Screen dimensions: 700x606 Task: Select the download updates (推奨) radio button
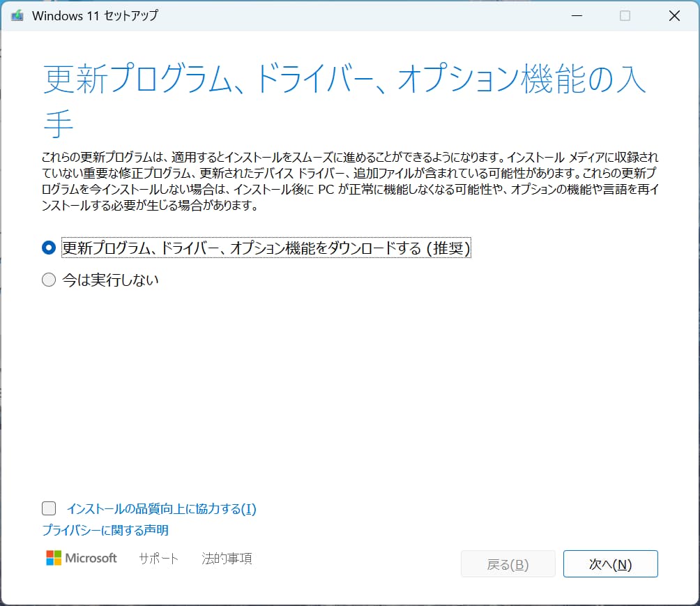coord(49,248)
